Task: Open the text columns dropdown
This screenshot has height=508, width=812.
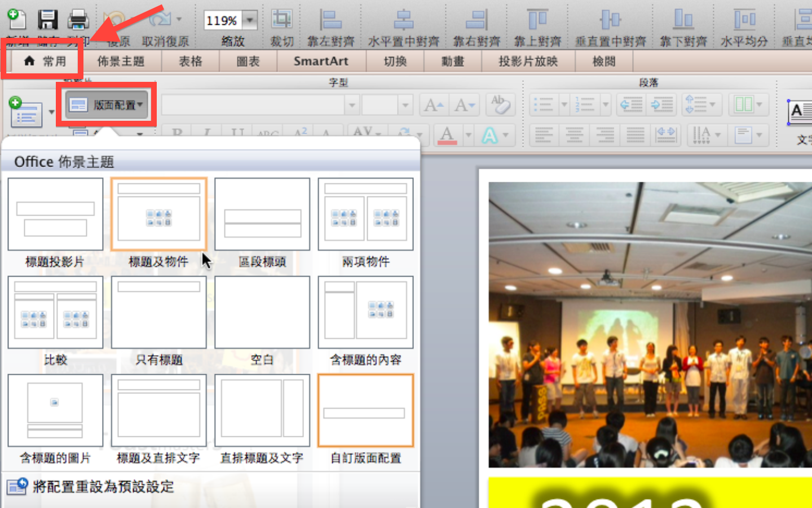Action: 748,105
